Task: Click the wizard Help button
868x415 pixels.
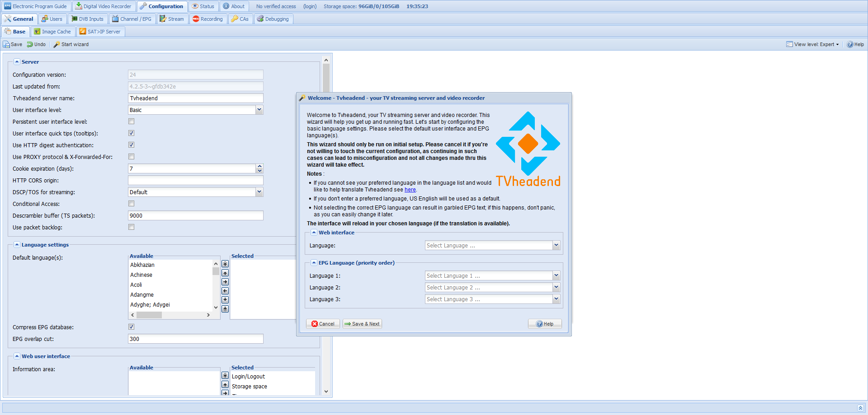Action: [x=545, y=324]
